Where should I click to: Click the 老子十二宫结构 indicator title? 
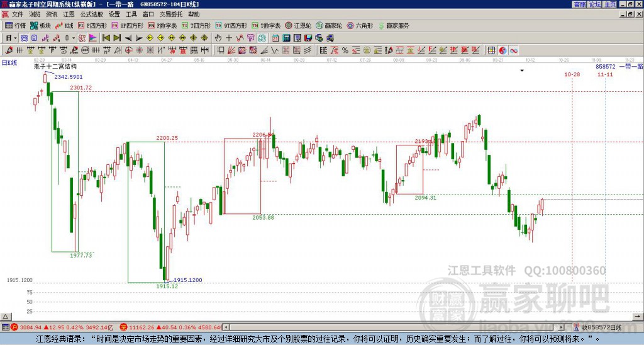(55, 67)
